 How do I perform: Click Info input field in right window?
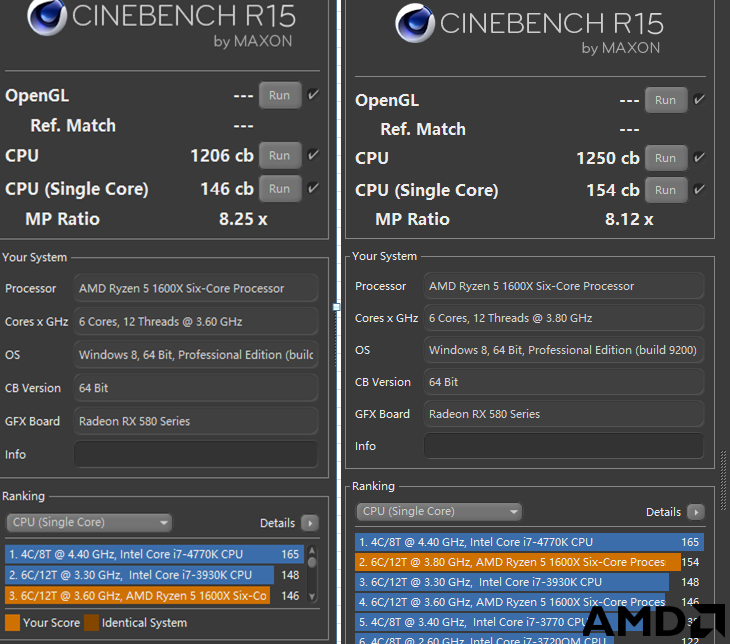pyautogui.click(x=564, y=446)
